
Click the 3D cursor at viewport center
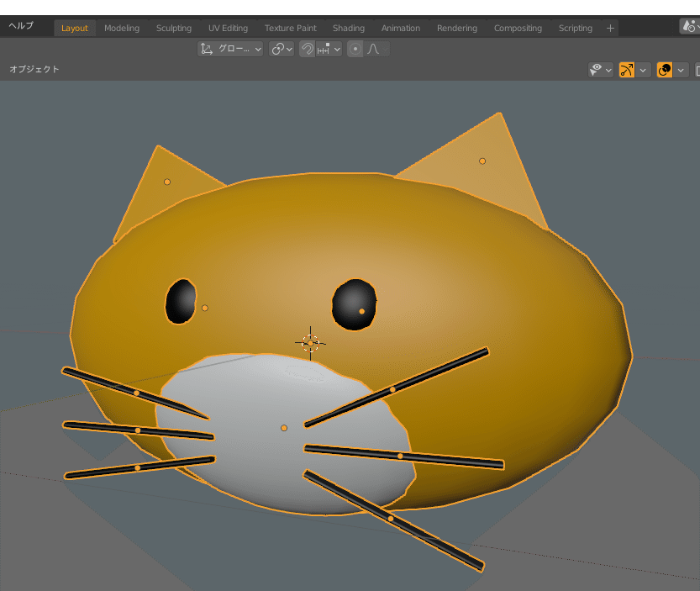(x=310, y=343)
